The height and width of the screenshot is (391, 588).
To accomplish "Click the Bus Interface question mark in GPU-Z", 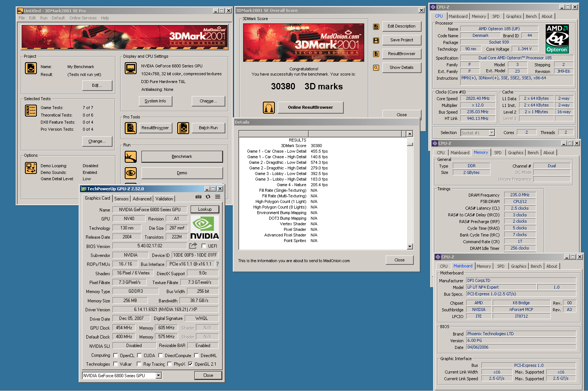I will [217, 264].
